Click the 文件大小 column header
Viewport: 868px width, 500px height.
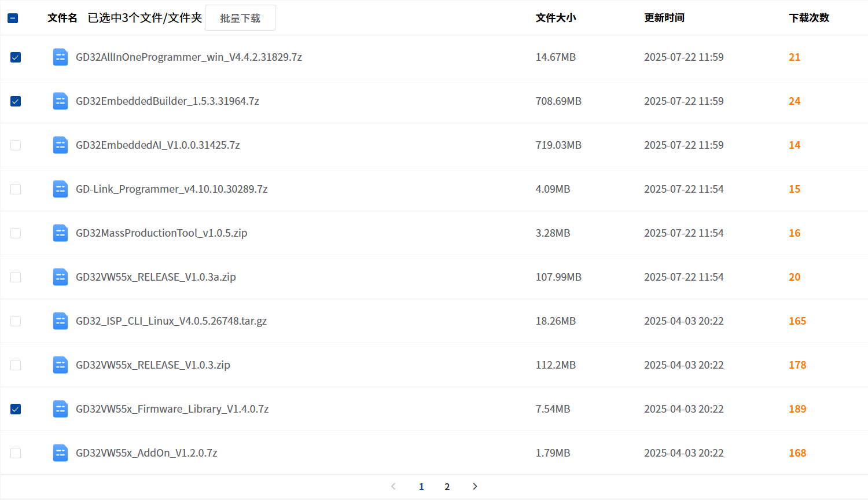[x=556, y=18]
